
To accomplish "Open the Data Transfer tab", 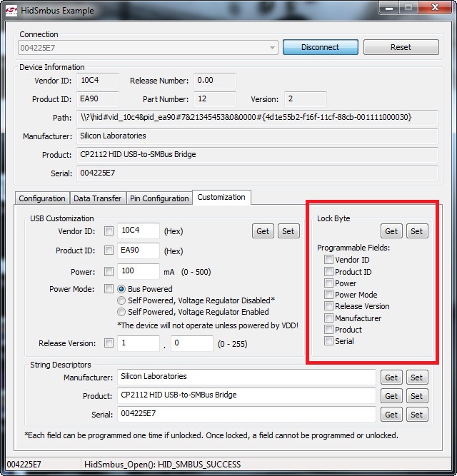I will point(98,198).
